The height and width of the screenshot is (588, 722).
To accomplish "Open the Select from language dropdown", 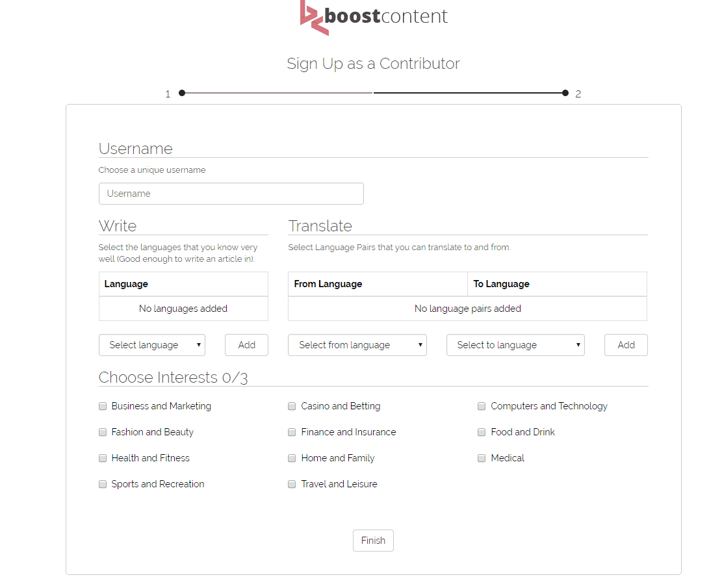I will [357, 345].
